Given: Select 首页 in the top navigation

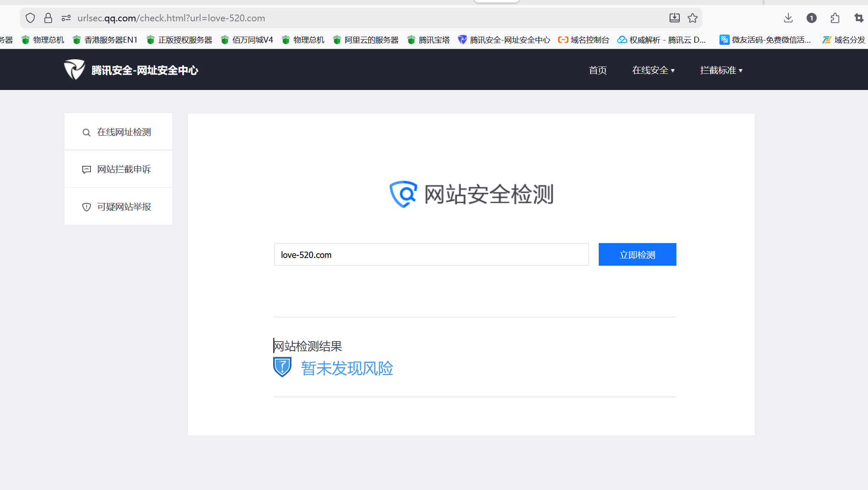Looking at the screenshot, I should pos(597,70).
